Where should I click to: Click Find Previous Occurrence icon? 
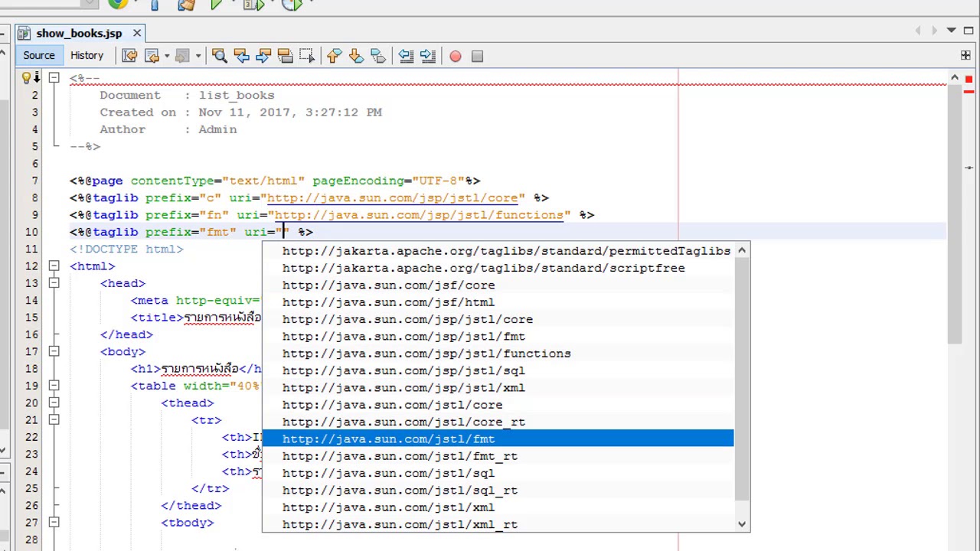tap(241, 56)
